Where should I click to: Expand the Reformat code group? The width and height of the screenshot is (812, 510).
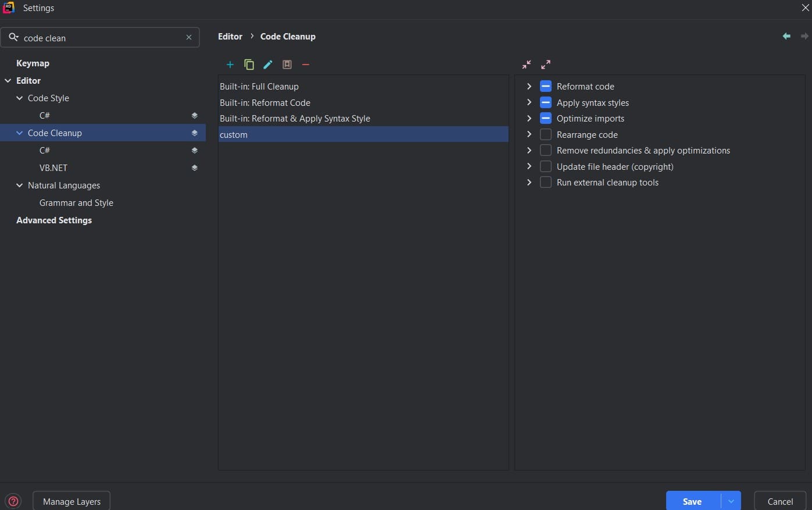click(x=529, y=86)
